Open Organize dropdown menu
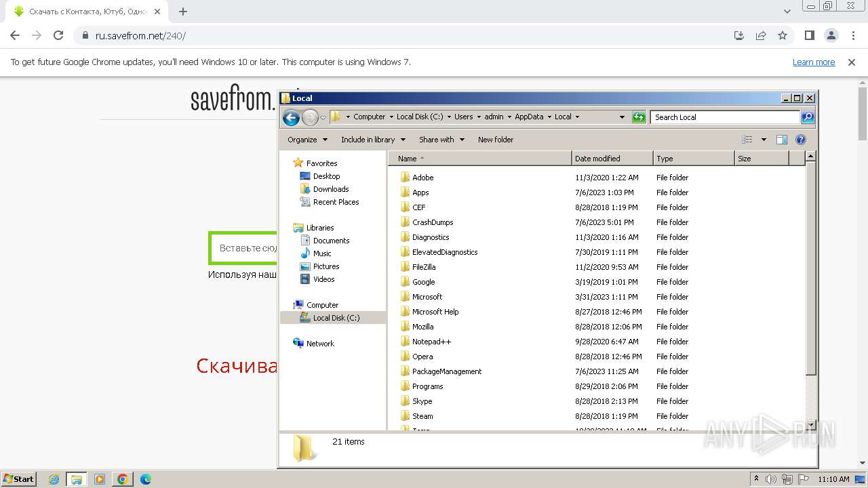868x488 pixels. pos(307,140)
